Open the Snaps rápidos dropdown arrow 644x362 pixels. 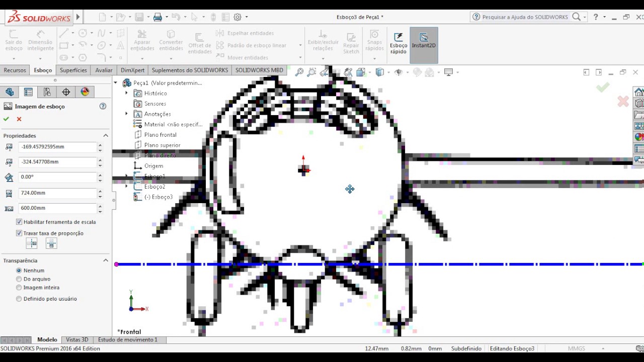pyautogui.click(x=374, y=58)
